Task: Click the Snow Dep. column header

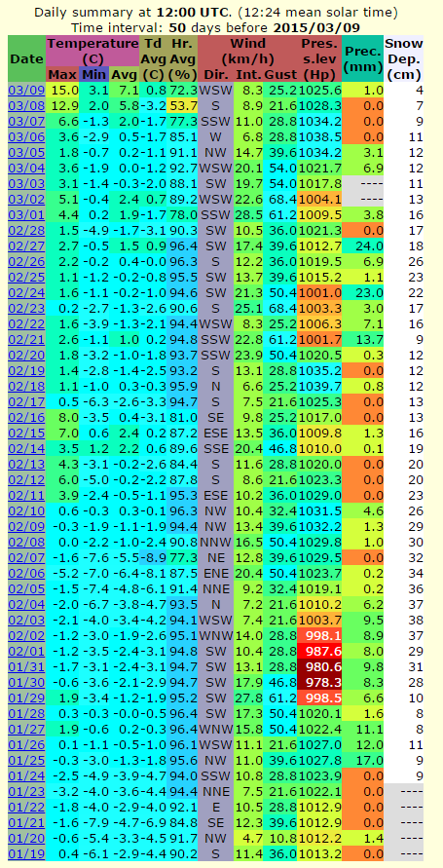Action: pyautogui.click(x=404, y=58)
